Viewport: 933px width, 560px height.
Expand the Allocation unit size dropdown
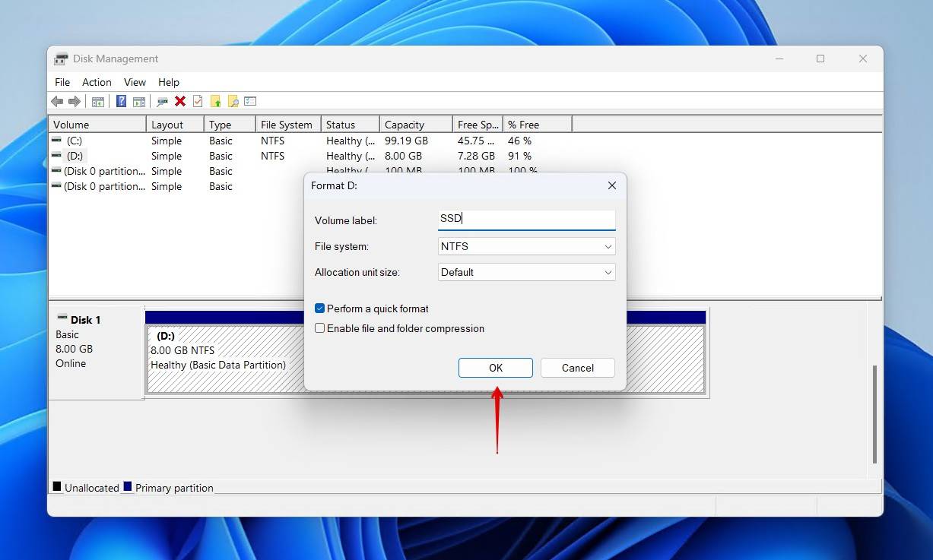(526, 272)
